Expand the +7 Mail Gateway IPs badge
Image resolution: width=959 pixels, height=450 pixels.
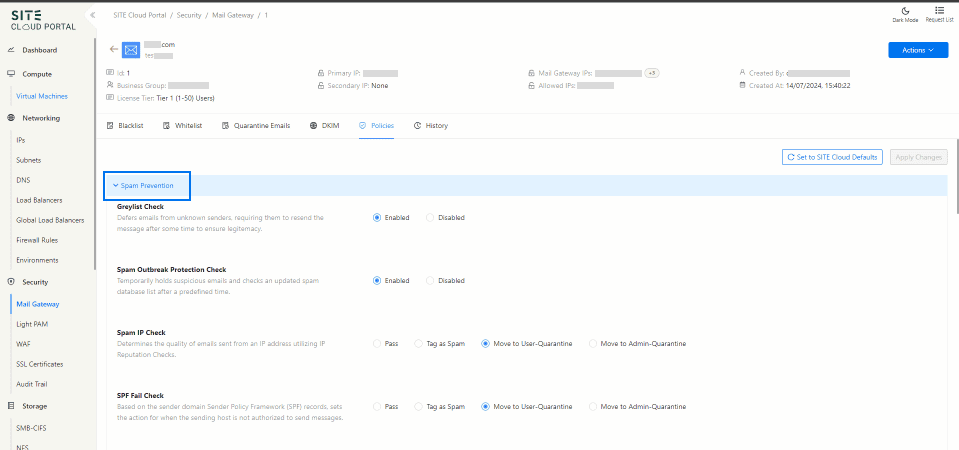(x=651, y=73)
